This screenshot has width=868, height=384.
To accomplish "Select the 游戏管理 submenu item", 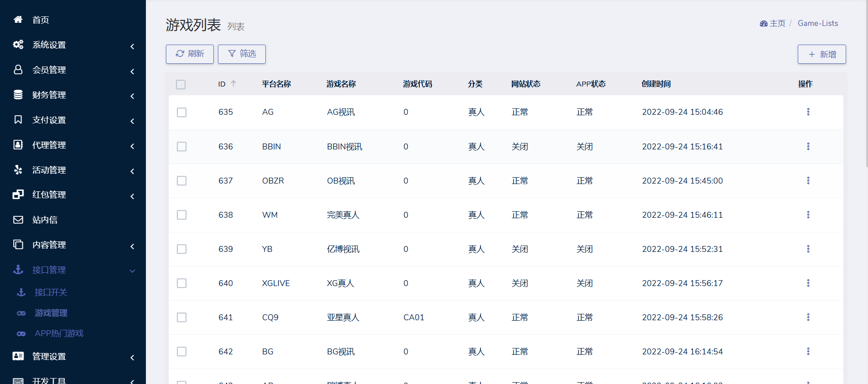I will click(x=51, y=313).
